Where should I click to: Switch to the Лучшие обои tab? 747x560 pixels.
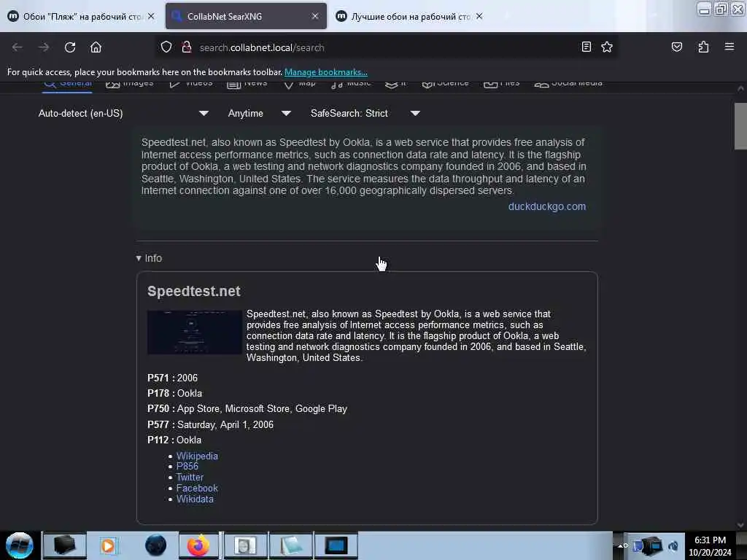click(x=411, y=16)
